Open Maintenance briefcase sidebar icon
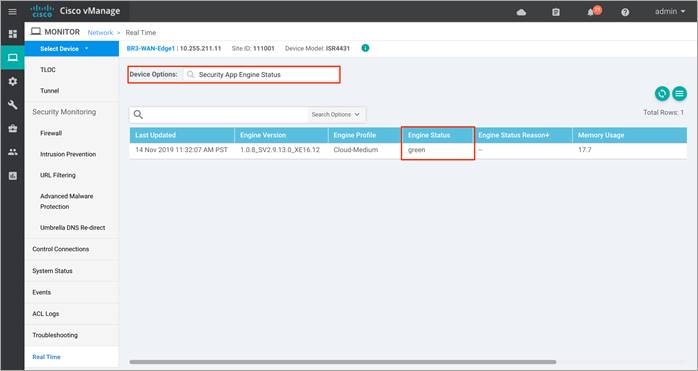Screen dimensions: 698x371 point(12,128)
